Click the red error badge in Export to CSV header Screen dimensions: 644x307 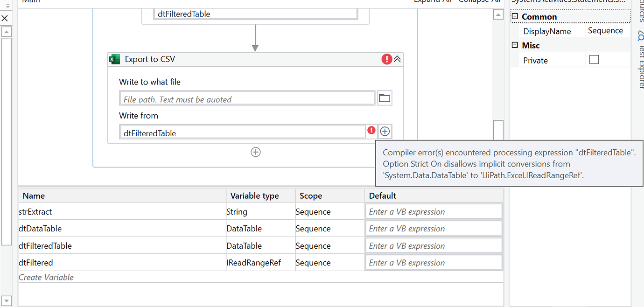[x=386, y=59]
